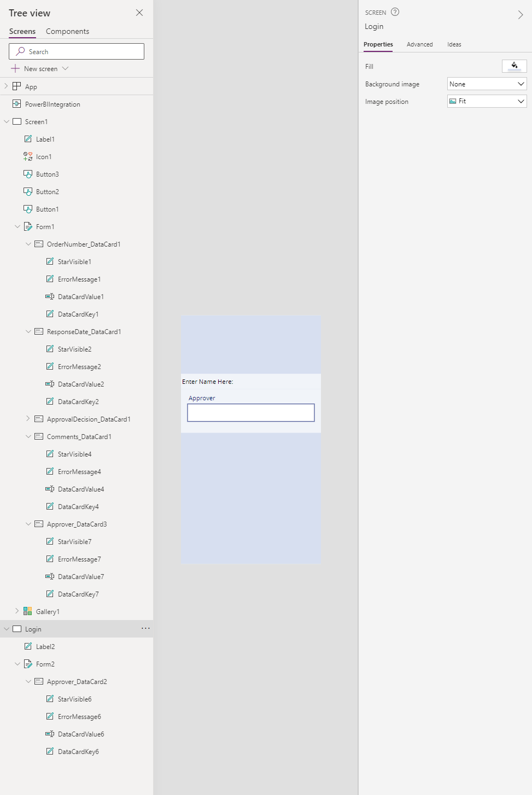The width and height of the screenshot is (532, 795).
Task: Click the button icon beside Button3
Action: (x=29, y=174)
